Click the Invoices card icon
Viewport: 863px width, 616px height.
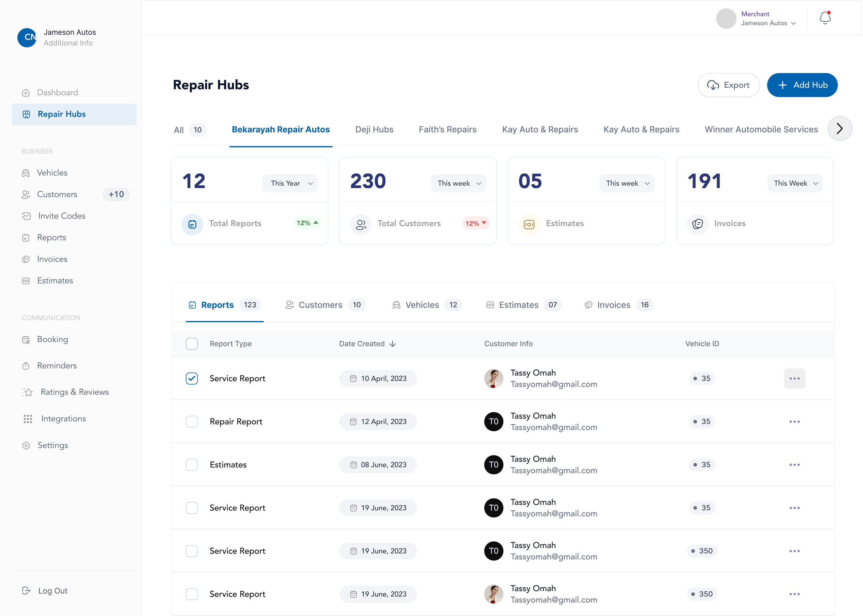[698, 224]
